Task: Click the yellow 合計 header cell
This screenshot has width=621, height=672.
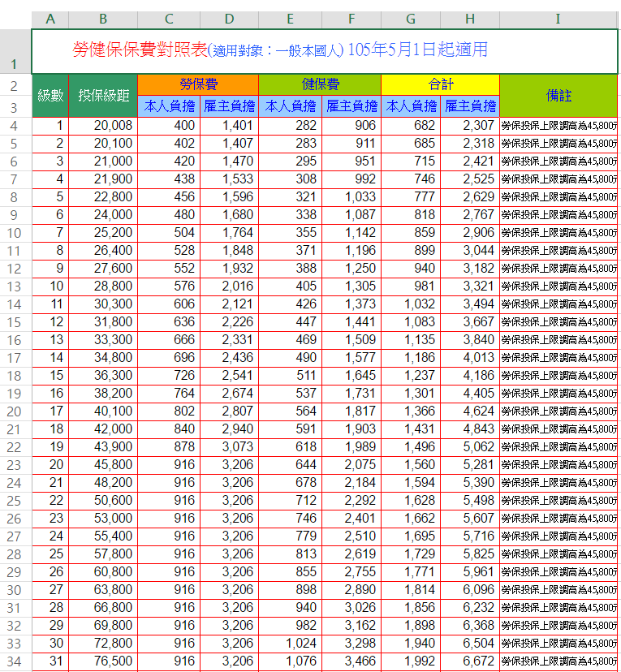Action: pyautogui.click(x=441, y=84)
